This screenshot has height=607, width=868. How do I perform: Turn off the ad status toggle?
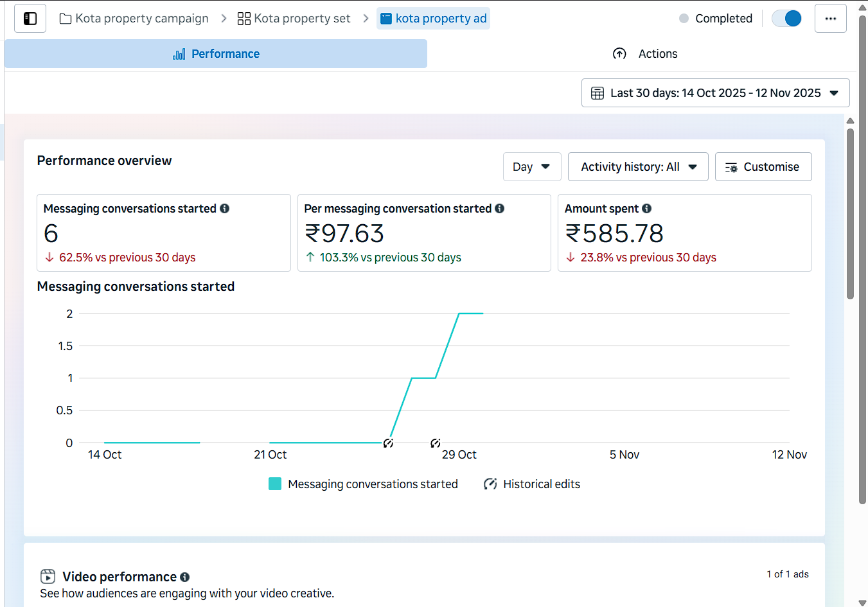click(x=786, y=19)
